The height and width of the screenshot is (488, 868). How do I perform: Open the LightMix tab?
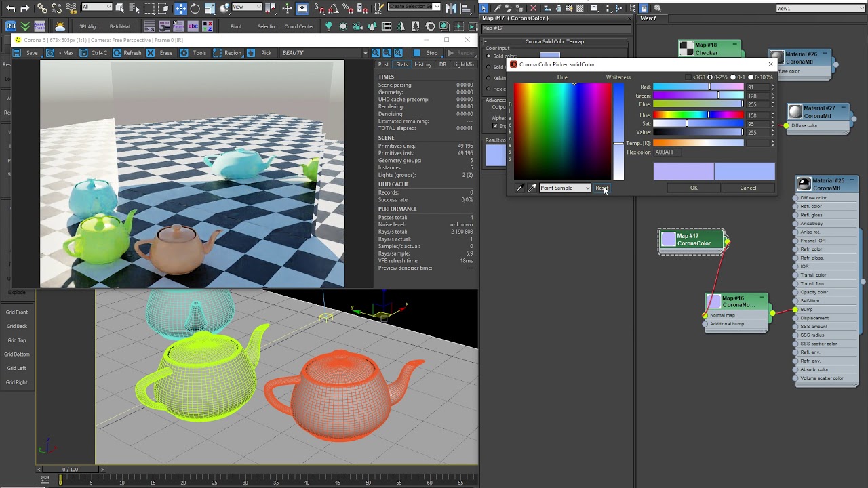(464, 64)
